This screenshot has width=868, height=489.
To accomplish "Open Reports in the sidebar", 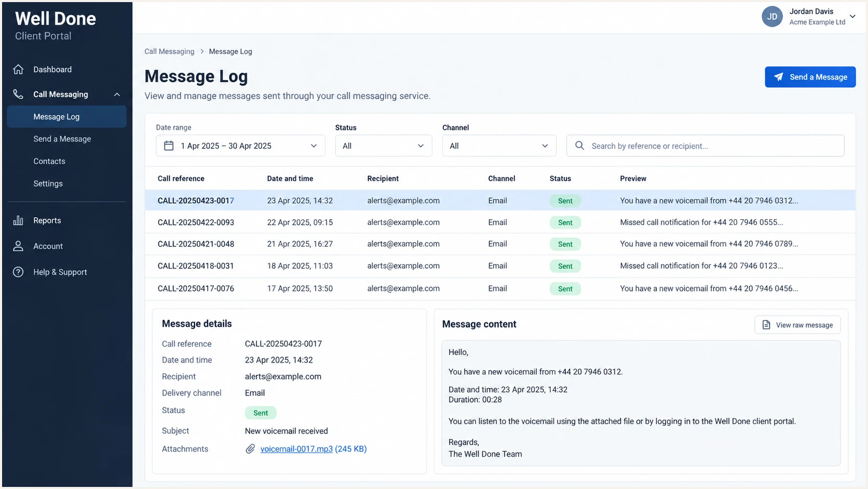I will (47, 220).
